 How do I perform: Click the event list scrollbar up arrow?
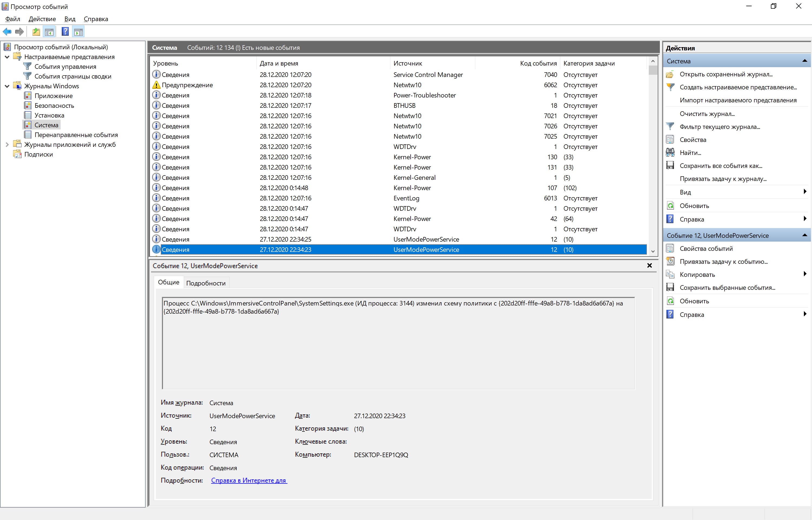pyautogui.click(x=653, y=61)
